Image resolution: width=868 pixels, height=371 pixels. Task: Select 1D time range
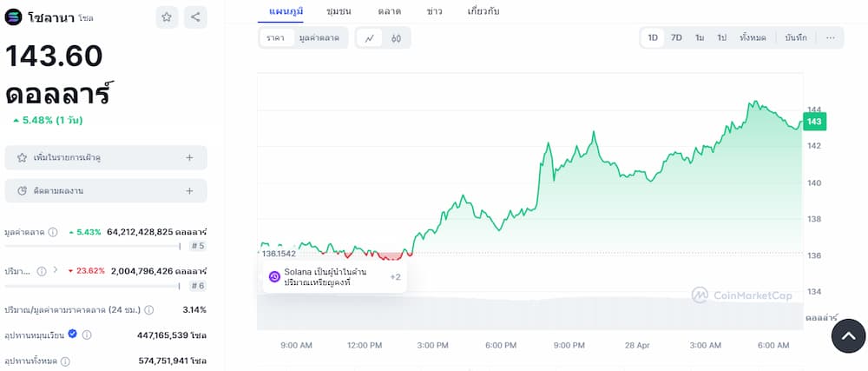[x=653, y=37]
